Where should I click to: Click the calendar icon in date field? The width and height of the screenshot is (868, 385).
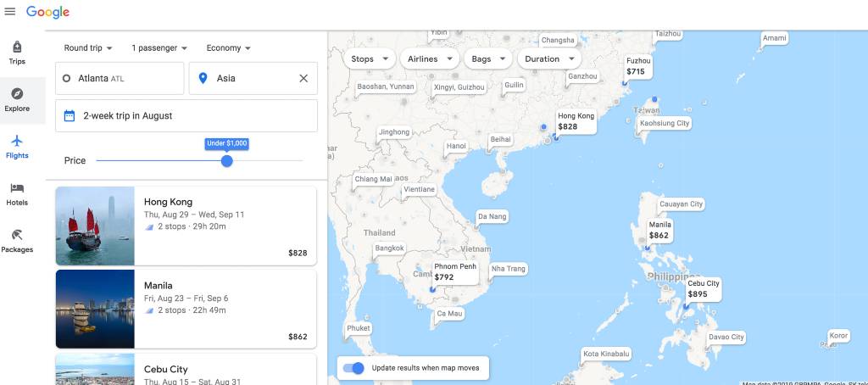click(x=70, y=116)
